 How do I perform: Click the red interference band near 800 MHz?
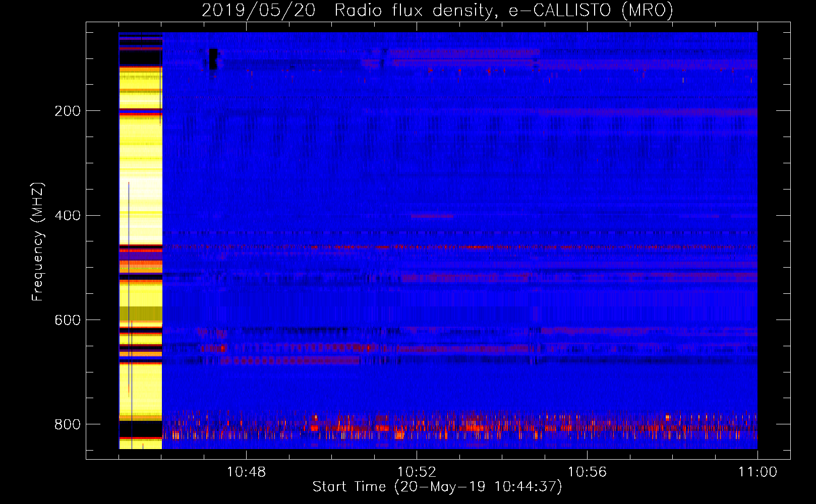tap(460, 426)
